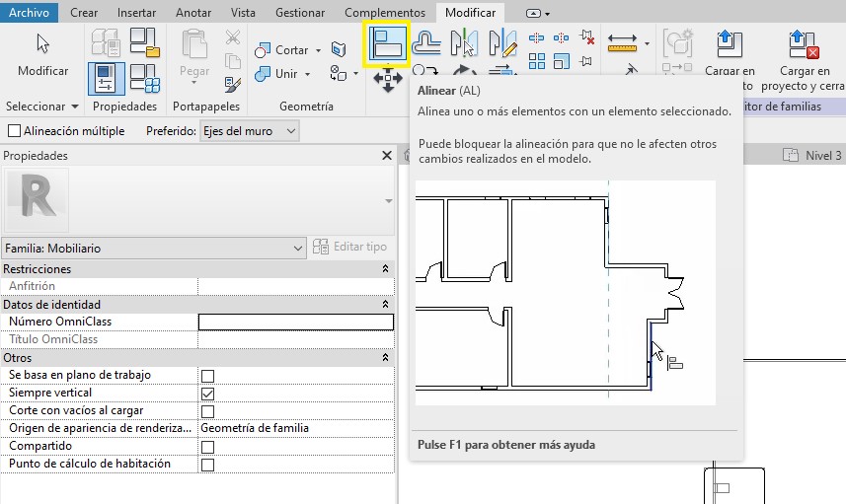Toggle the Compartido checkbox
Viewport: 846px width, 504px height.
click(208, 447)
